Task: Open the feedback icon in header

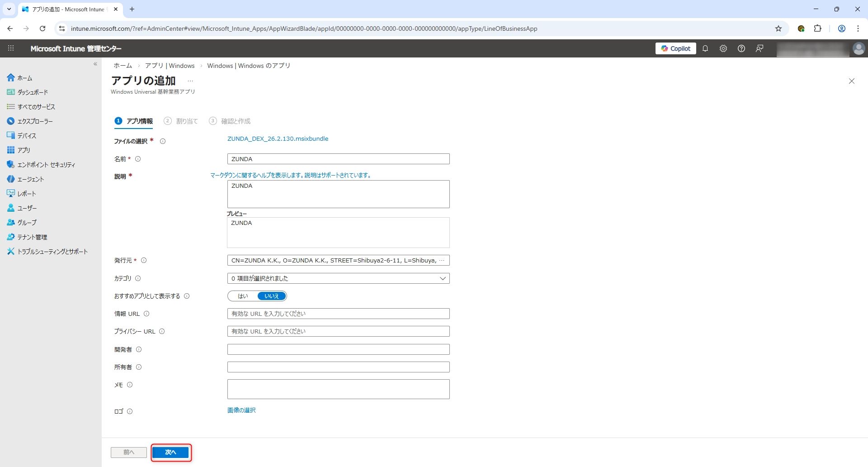Action: 759,48
